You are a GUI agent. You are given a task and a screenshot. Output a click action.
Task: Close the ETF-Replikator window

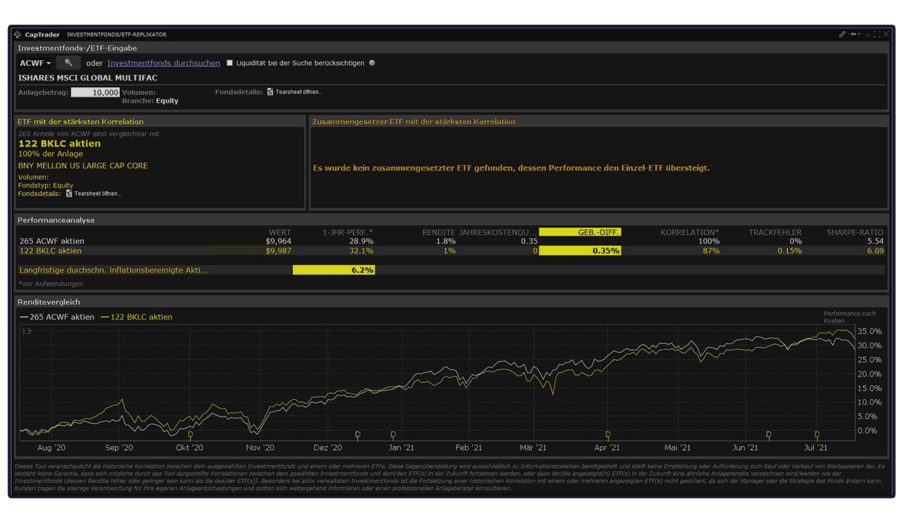click(x=886, y=35)
